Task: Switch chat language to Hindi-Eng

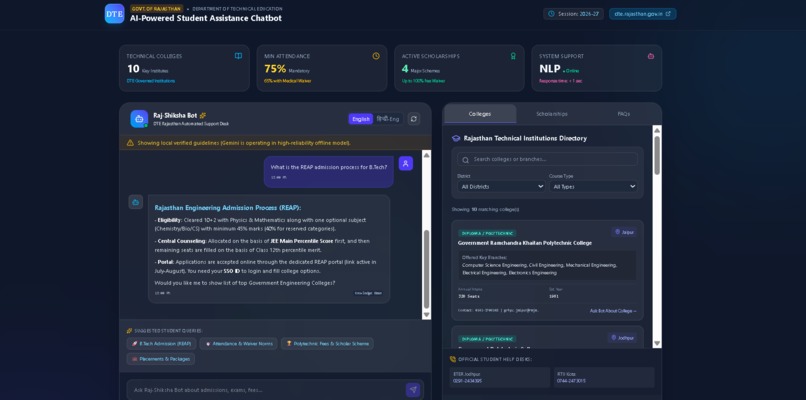Action: 388,119
